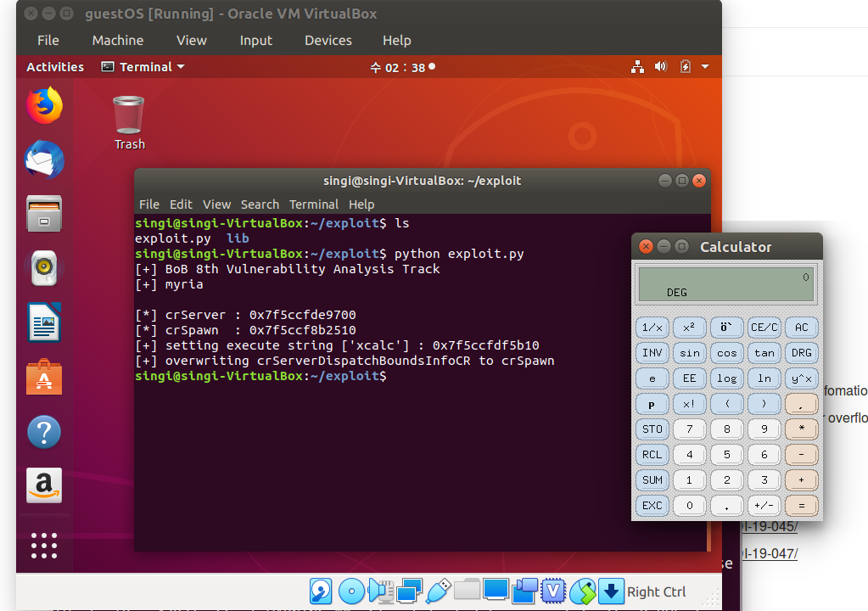Click the volume speaker icon in top bar
868x611 pixels.
tap(660, 67)
